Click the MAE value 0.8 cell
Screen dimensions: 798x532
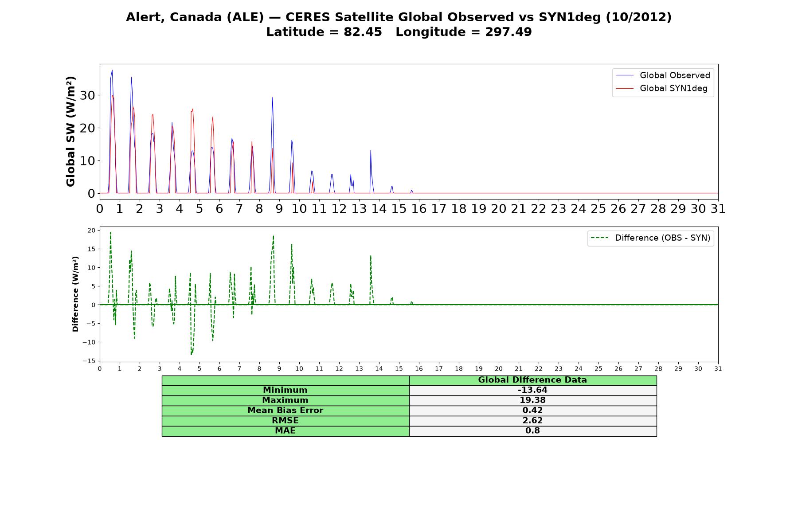point(532,431)
